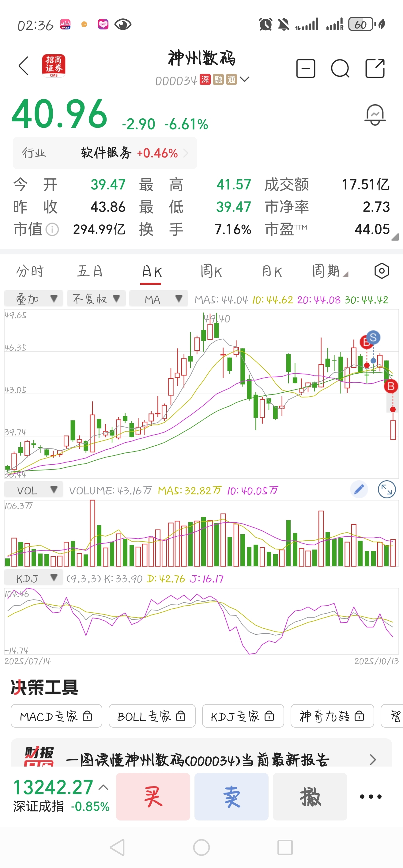Open the more options dots
The image size is (403, 868).
click(x=371, y=797)
